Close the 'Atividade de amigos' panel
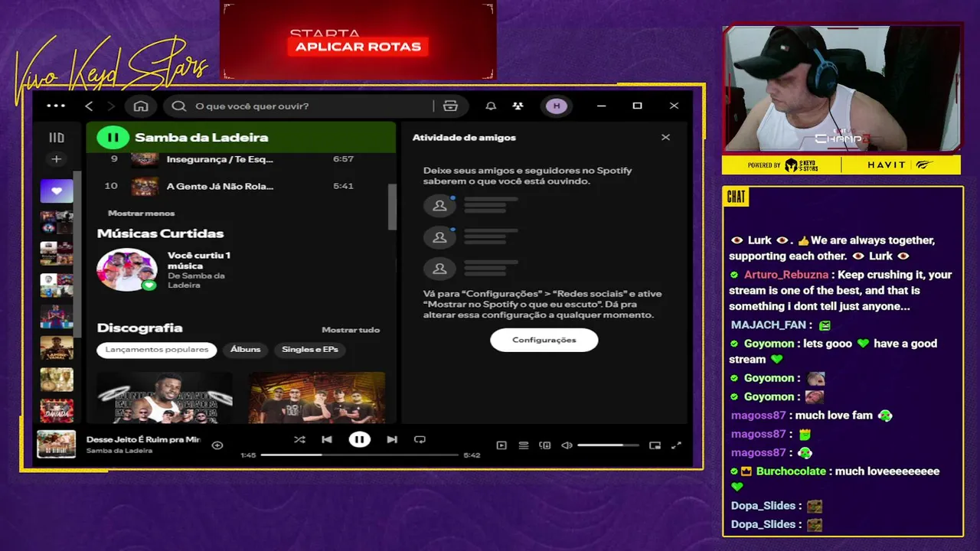Screen dimensions: 980x551 (665, 138)
